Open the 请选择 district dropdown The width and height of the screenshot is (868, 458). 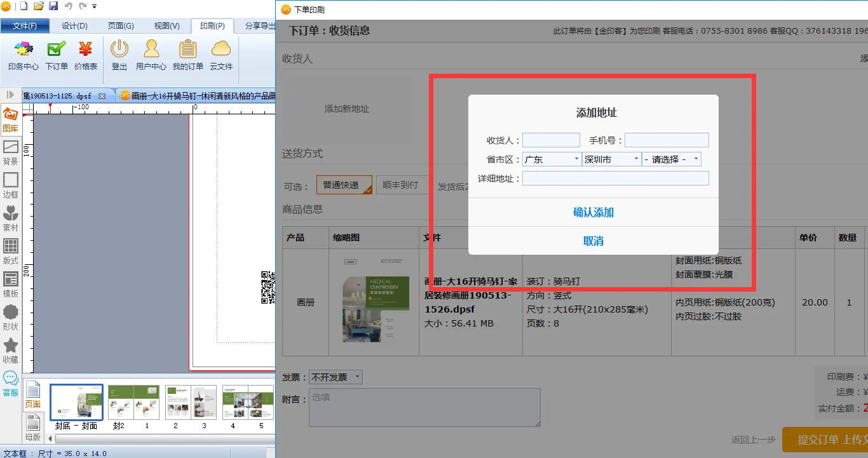pyautogui.click(x=672, y=159)
